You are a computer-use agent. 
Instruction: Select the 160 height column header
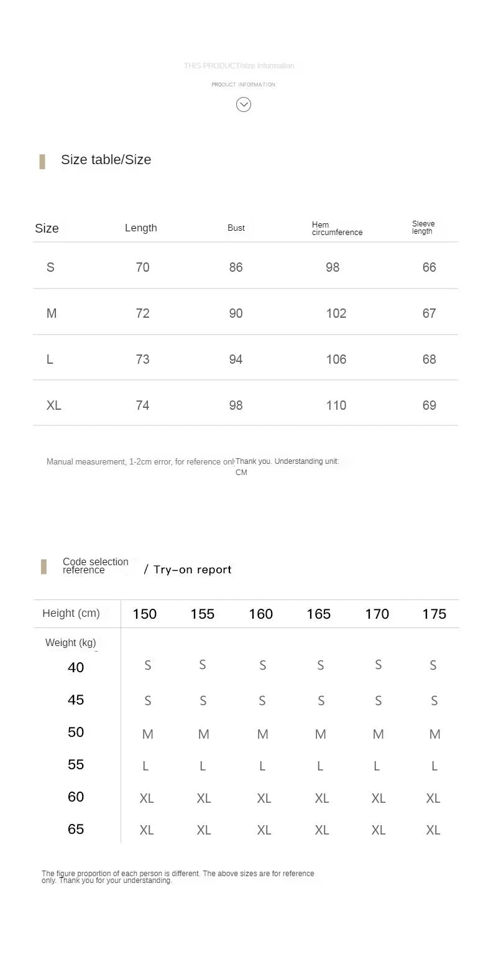(261, 614)
